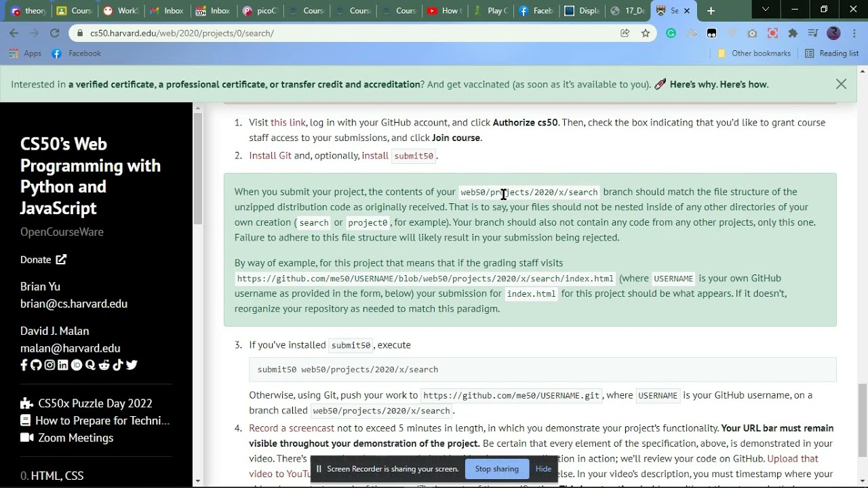Go back to the previous page
This screenshot has height=488, width=868.
(x=14, y=33)
